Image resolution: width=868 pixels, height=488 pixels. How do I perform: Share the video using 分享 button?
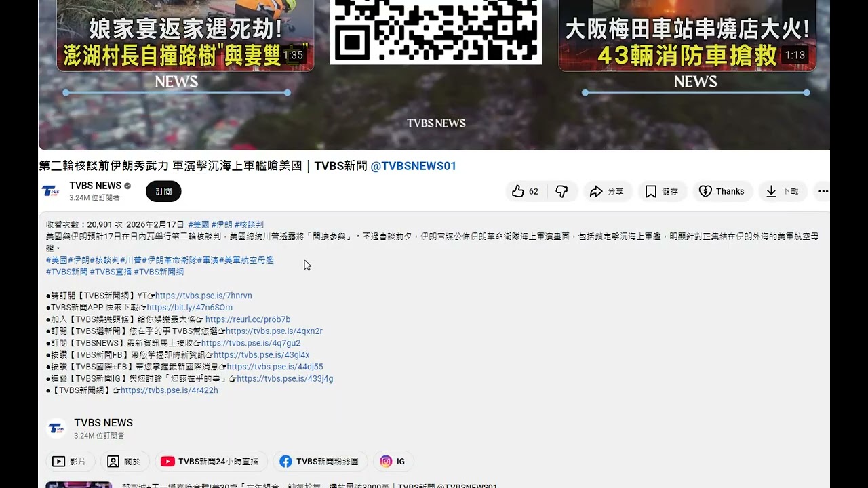607,192
